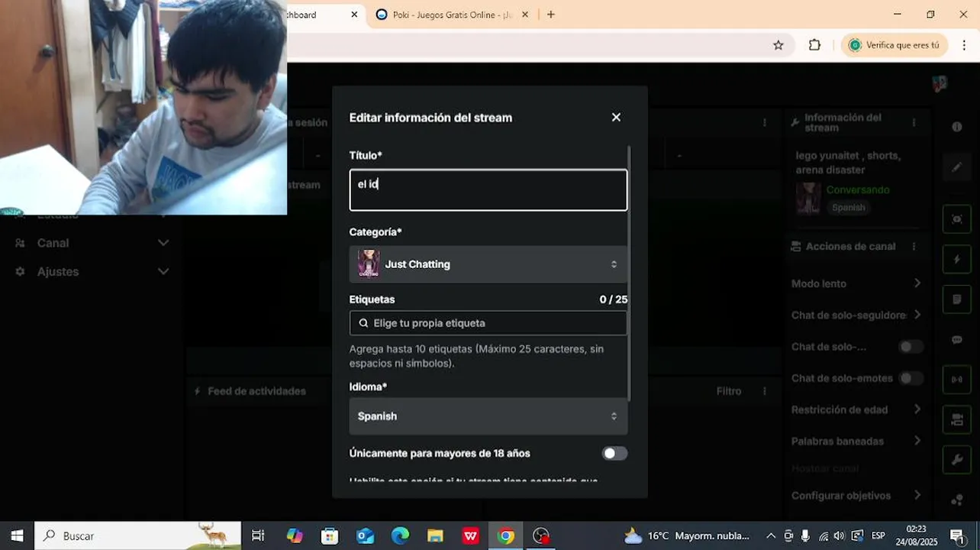Image resolution: width=980 pixels, height=550 pixels.
Task: Show hidden system tray icons
Action: pos(771,536)
